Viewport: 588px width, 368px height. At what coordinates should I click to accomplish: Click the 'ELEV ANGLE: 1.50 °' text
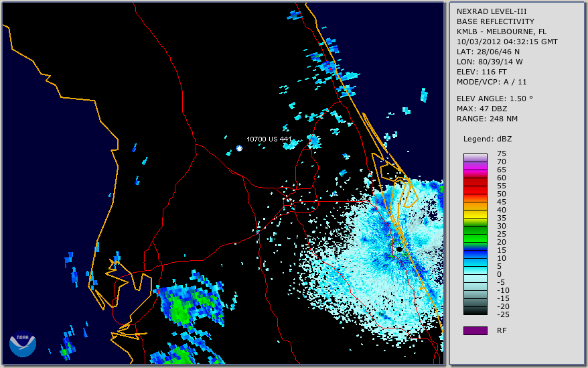494,99
